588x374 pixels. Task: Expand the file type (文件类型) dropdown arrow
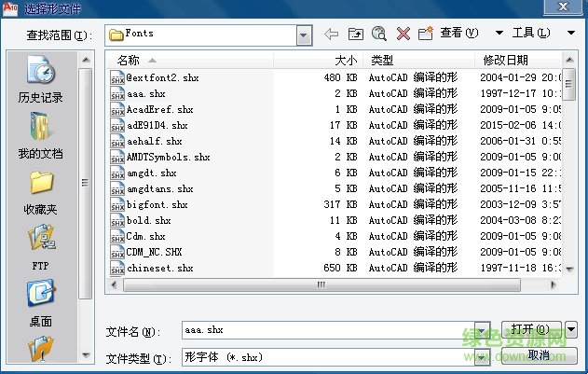482,357
